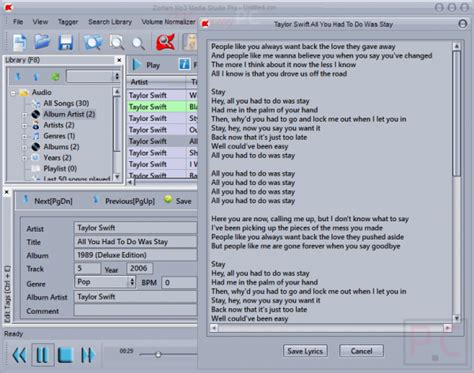Image resolution: width=474 pixels, height=373 pixels.
Task: Skip to next track in player
Action: 88,355
